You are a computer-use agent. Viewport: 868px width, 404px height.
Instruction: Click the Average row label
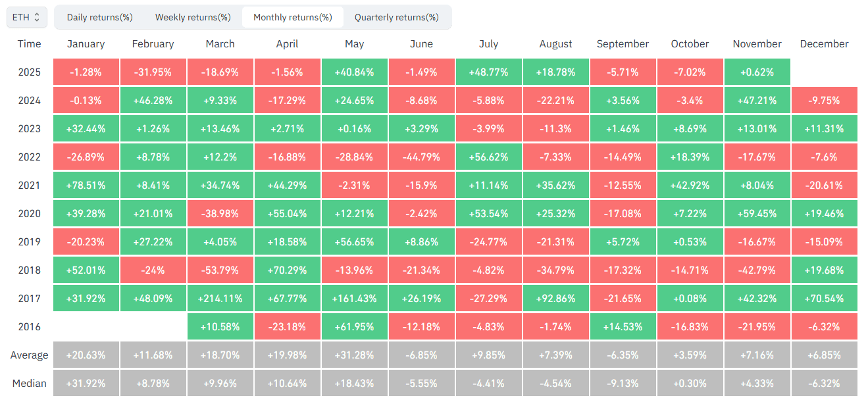click(29, 354)
